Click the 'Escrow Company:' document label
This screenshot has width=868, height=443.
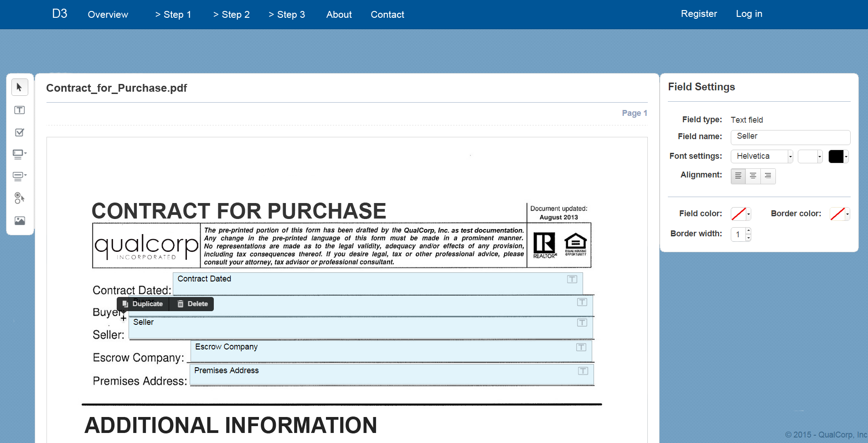139,358
